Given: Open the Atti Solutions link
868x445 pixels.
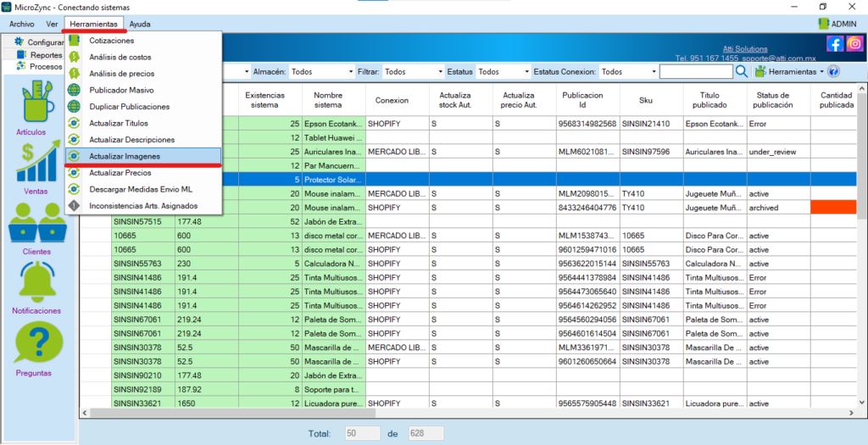Looking at the screenshot, I should [745, 48].
